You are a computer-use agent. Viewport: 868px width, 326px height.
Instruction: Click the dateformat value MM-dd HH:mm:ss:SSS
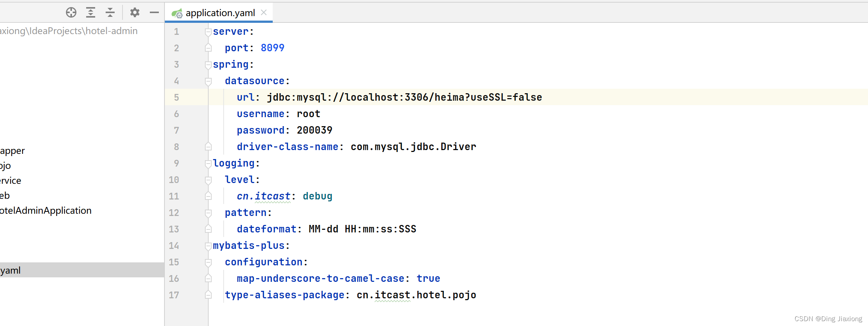363,229
